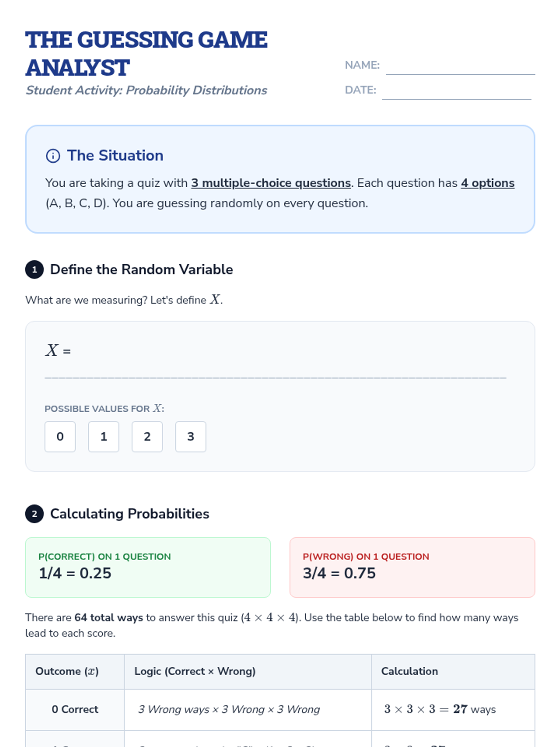The image size is (560, 747).
Task: Click the info icon beside The Situation
Action: coord(53,156)
